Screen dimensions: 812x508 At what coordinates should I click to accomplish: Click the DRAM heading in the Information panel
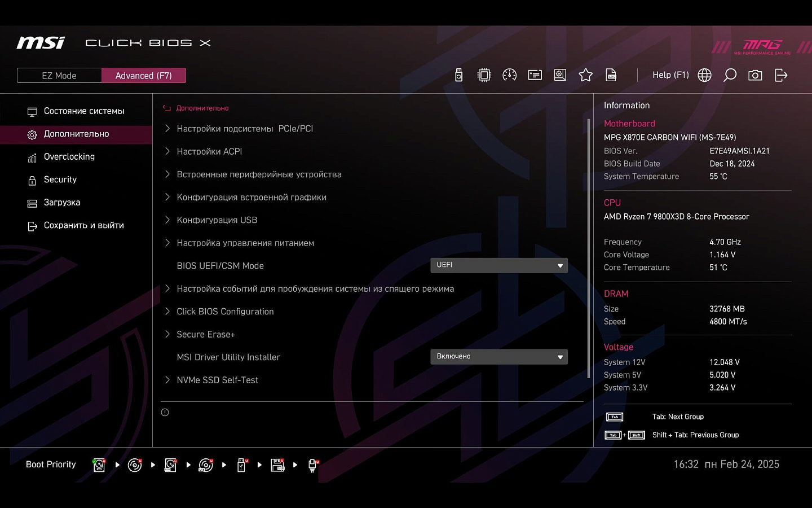tap(616, 294)
